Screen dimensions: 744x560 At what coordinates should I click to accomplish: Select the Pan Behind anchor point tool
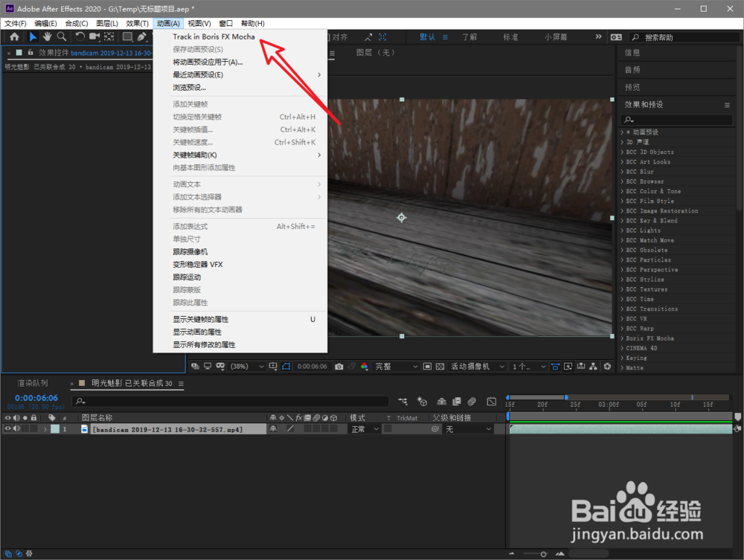click(x=109, y=36)
